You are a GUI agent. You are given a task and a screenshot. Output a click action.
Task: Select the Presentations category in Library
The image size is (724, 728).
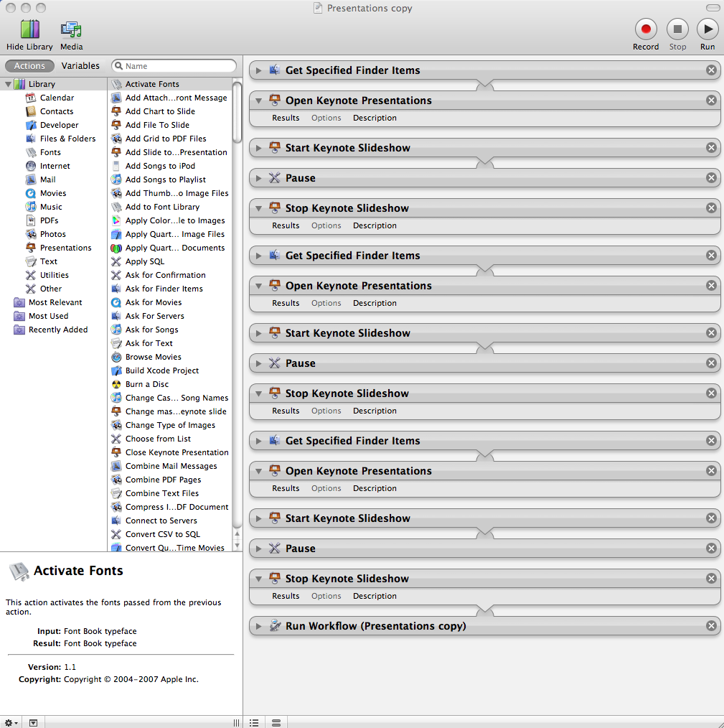pyautogui.click(x=65, y=248)
